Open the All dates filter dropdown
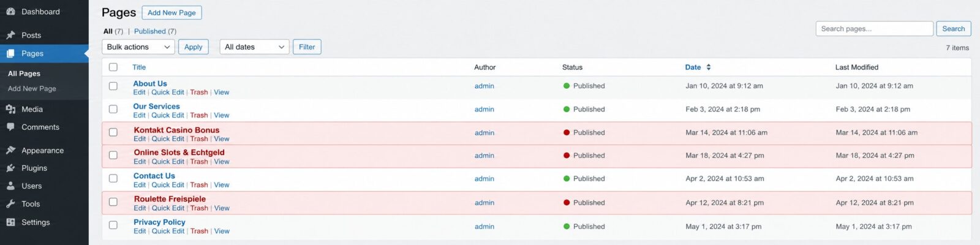The image size is (980, 245). coord(254,47)
